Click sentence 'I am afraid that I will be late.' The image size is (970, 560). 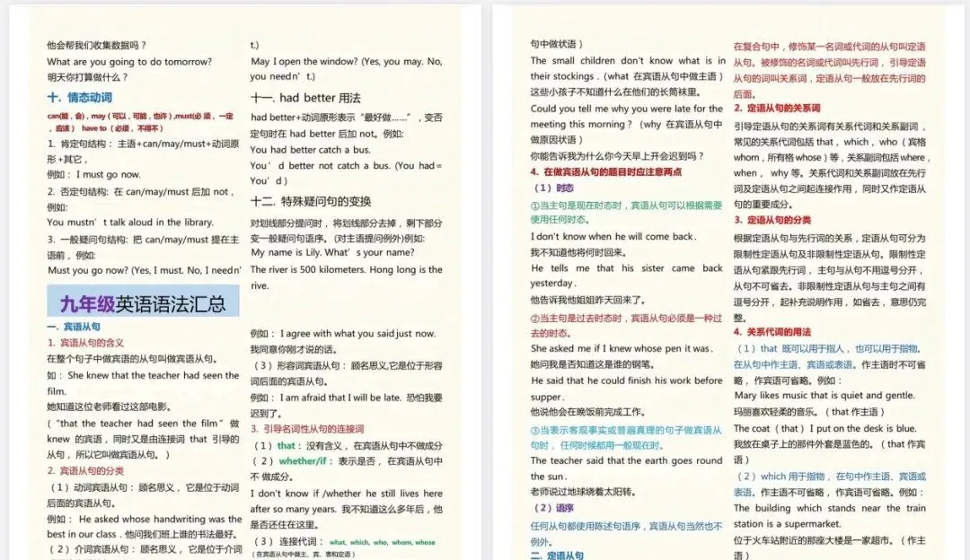point(339,398)
